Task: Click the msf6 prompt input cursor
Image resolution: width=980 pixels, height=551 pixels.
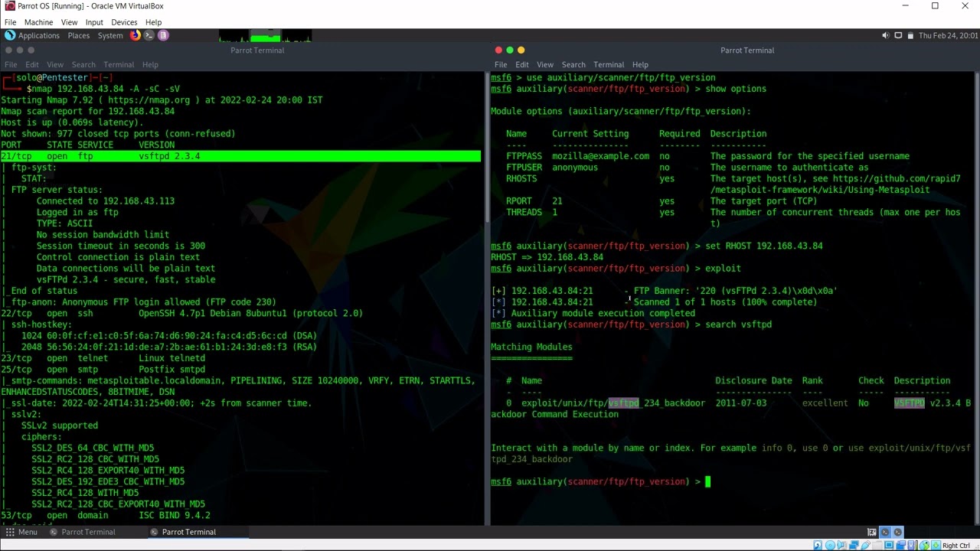Action: point(708,481)
